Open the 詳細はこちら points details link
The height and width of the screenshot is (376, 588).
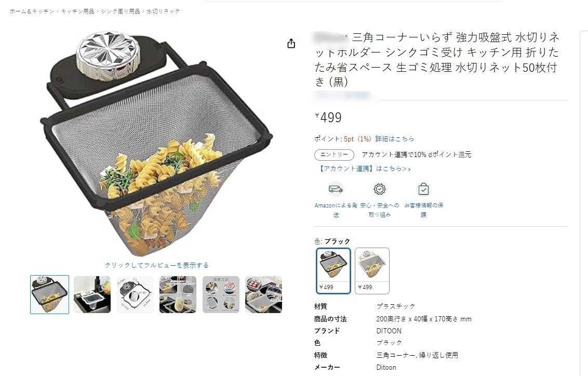[394, 139]
